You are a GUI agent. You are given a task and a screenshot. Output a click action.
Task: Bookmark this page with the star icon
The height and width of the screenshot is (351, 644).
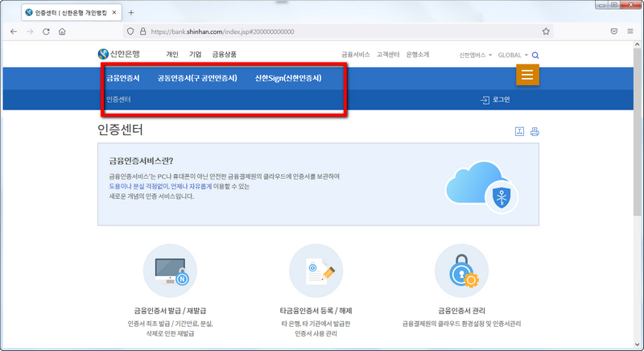click(546, 31)
